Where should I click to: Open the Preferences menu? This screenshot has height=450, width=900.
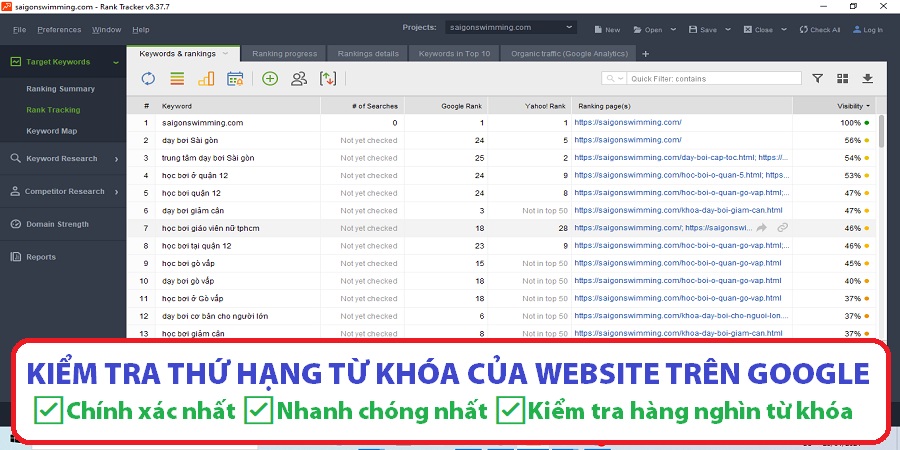[59, 30]
